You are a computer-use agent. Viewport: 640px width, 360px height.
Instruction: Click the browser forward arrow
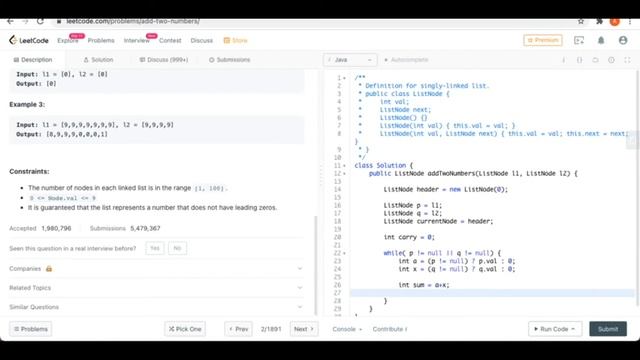click(25, 21)
